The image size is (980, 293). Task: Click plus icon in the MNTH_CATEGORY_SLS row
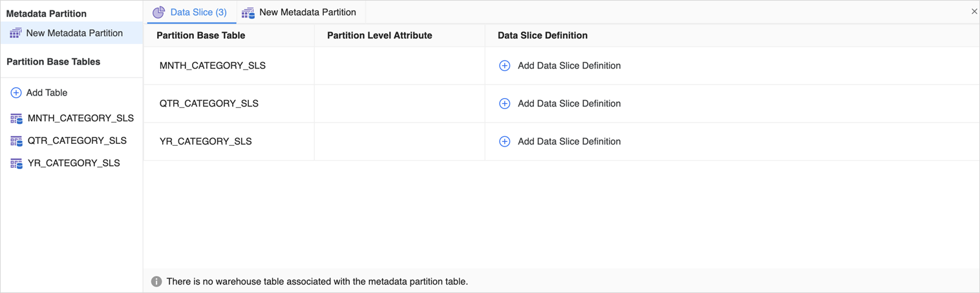tap(504, 66)
